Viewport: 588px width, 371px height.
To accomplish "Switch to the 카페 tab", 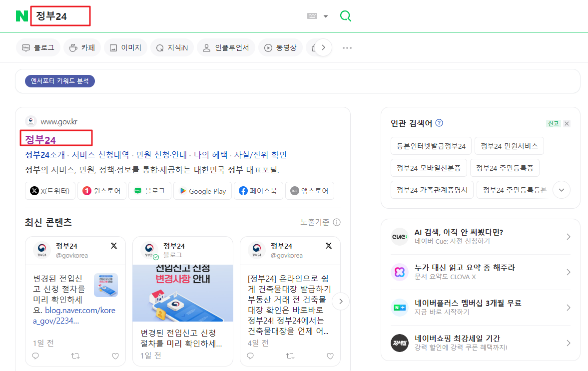I will pos(82,48).
